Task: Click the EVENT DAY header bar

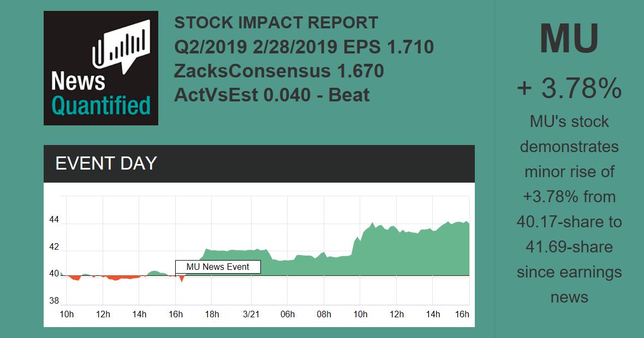Action: [x=259, y=164]
